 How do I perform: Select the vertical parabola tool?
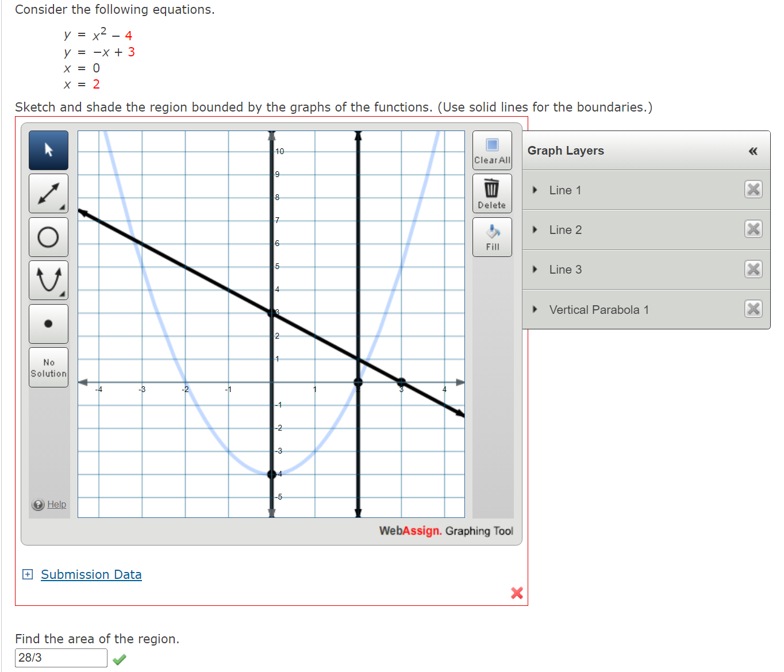[x=48, y=280]
